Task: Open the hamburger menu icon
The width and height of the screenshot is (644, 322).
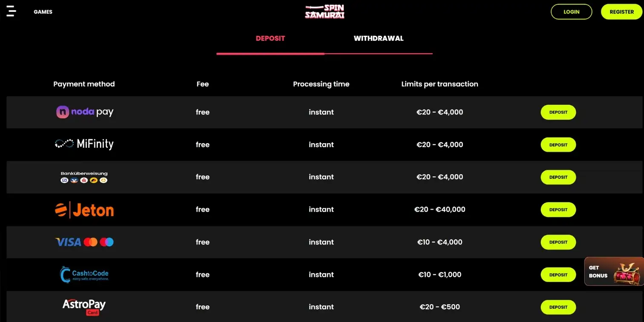Action: tap(11, 11)
